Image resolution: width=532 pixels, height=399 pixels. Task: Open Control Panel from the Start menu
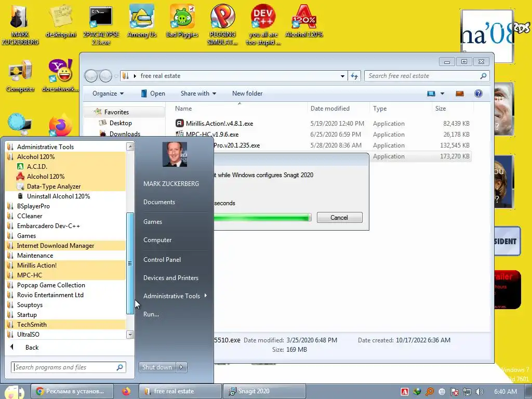162,260
